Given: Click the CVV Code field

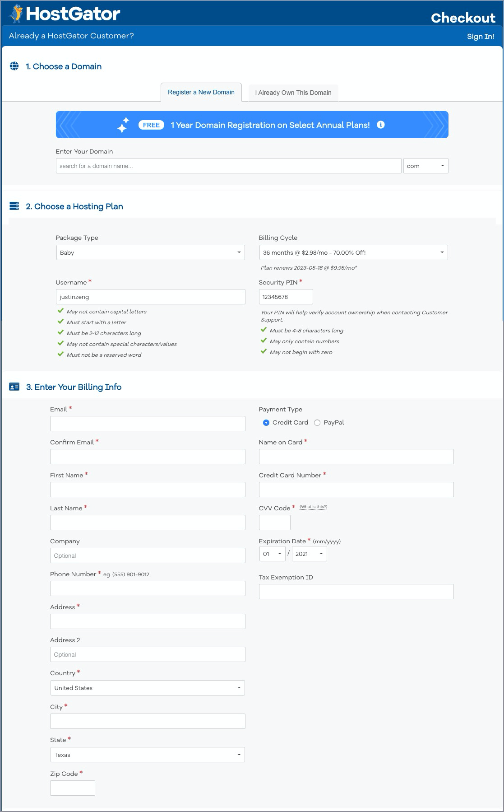Looking at the screenshot, I should click(275, 523).
